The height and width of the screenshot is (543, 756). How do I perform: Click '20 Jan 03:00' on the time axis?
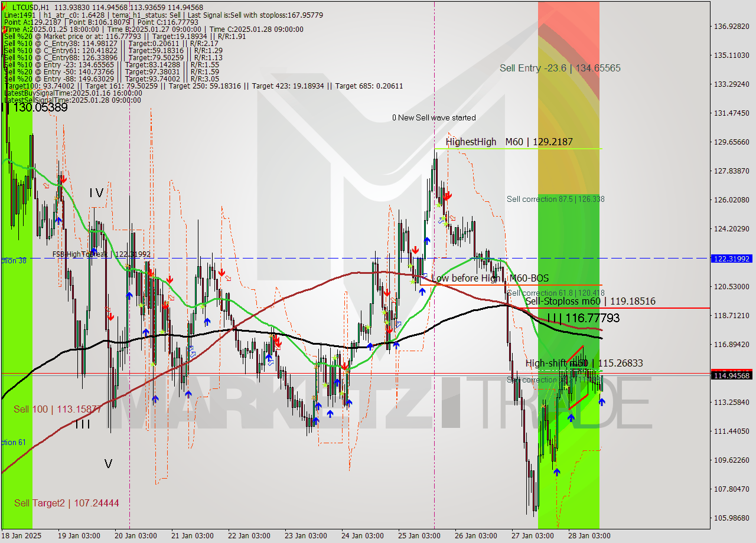pyautogui.click(x=136, y=535)
